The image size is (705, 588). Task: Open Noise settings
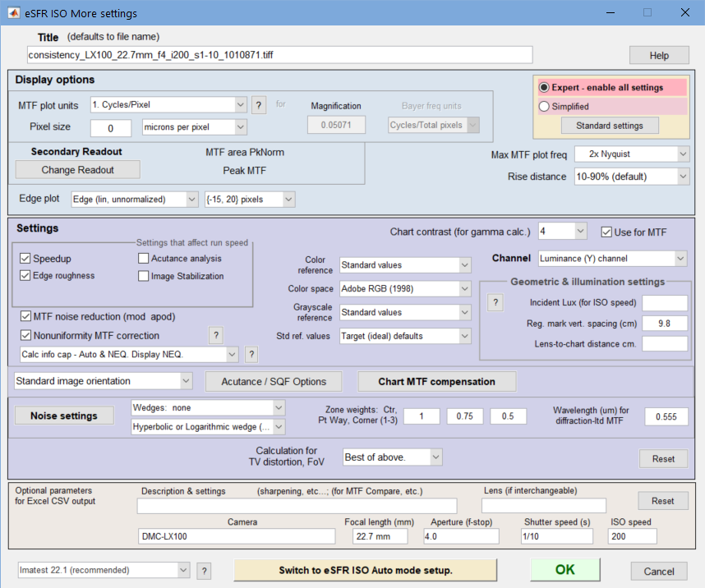point(64,416)
